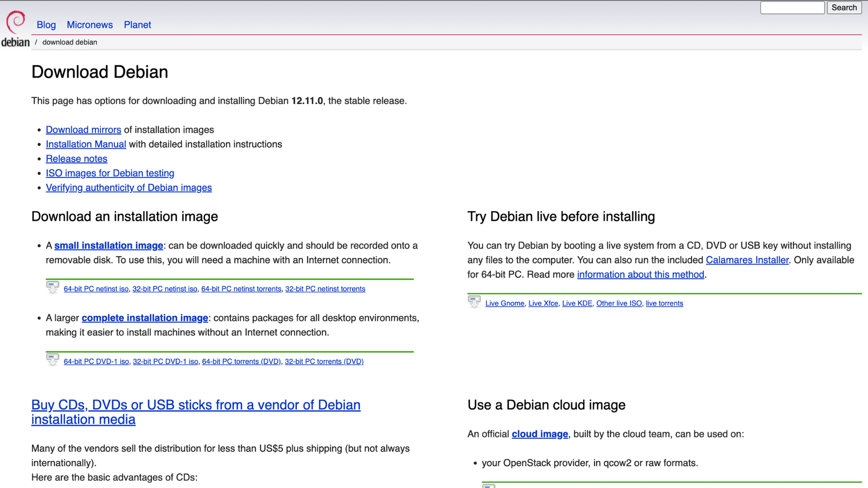
Task: Click the 'Download Debian' page heading
Action: pos(100,72)
